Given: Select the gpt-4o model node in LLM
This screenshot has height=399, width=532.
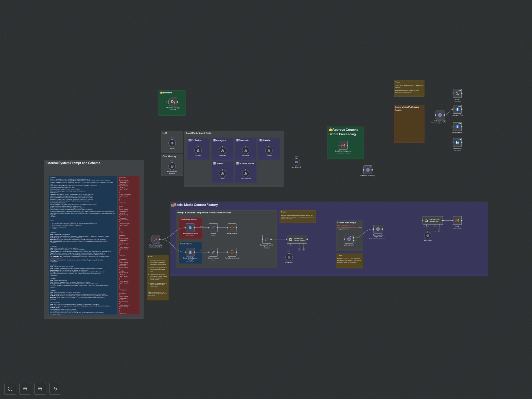Looking at the screenshot, I should coord(172,143).
